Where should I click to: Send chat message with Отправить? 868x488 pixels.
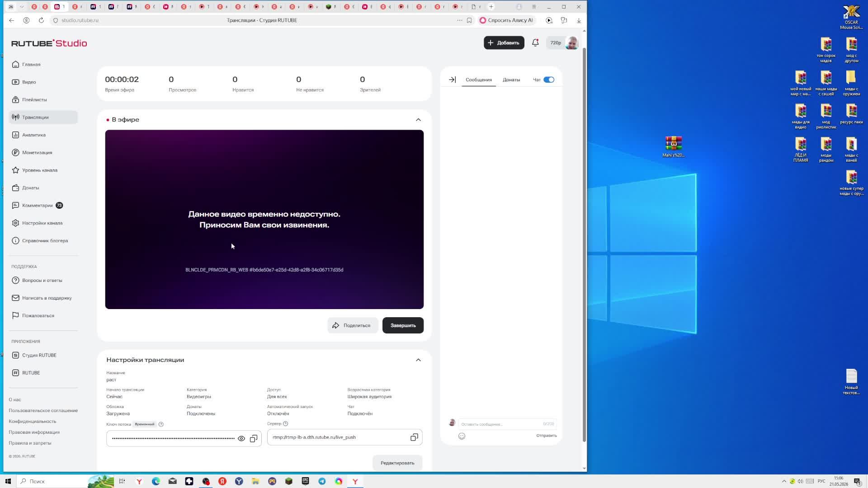pos(547,436)
